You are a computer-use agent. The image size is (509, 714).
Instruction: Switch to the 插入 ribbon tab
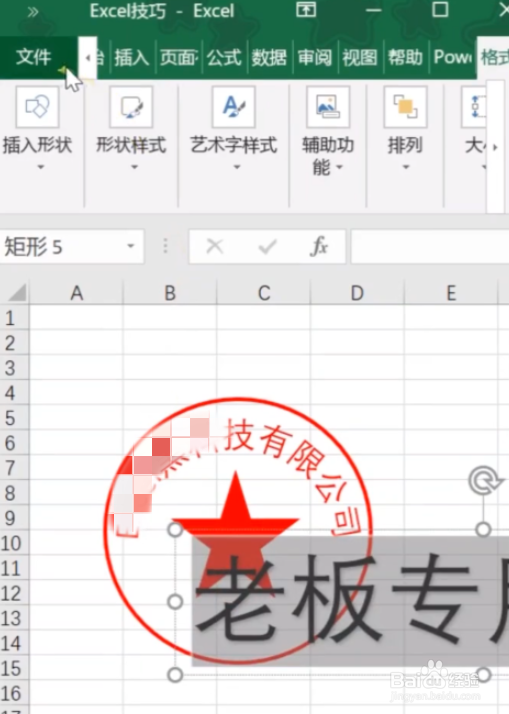pyautogui.click(x=132, y=58)
